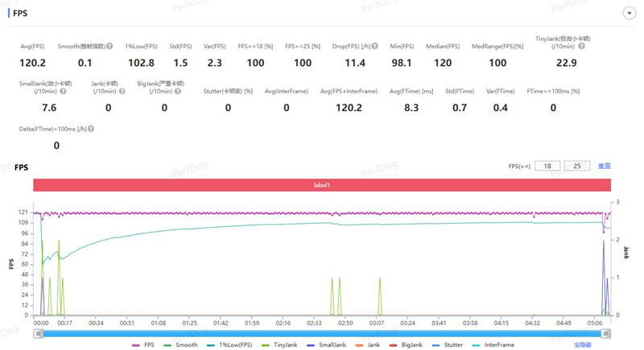Click help icon next to Smooth metric

(x=109, y=47)
